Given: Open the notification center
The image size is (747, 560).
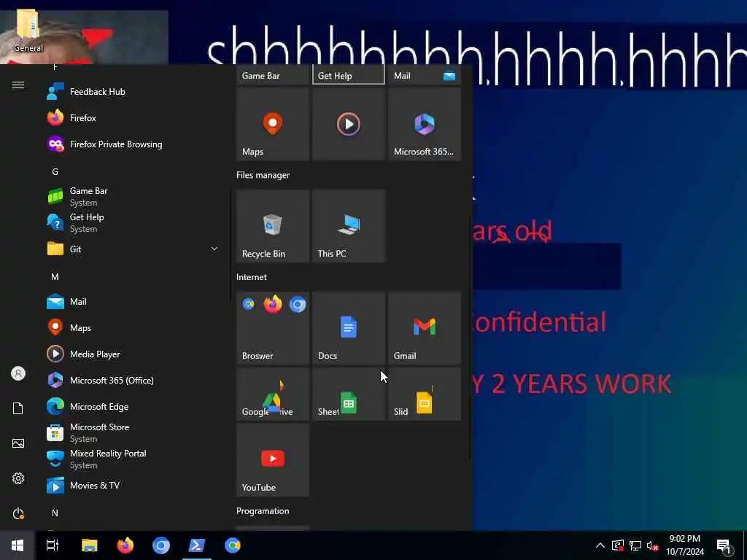Looking at the screenshot, I should [724, 545].
